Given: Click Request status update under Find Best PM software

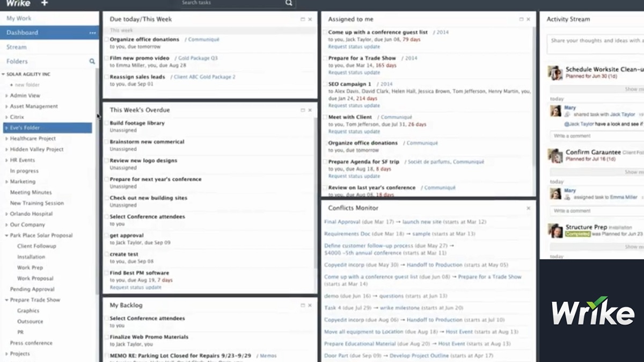Looking at the screenshot, I should click(x=135, y=287).
